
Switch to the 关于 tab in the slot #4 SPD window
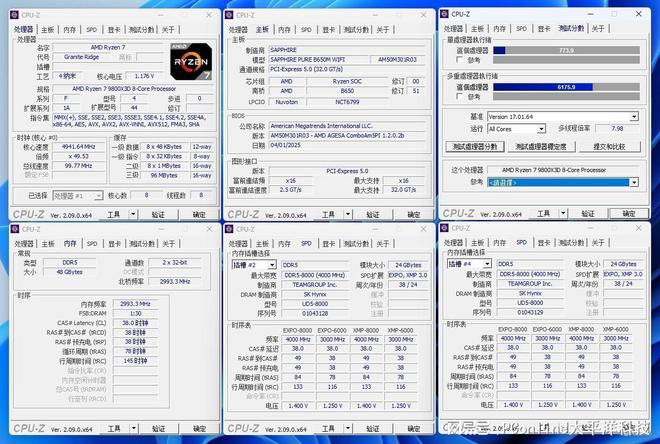click(598, 243)
